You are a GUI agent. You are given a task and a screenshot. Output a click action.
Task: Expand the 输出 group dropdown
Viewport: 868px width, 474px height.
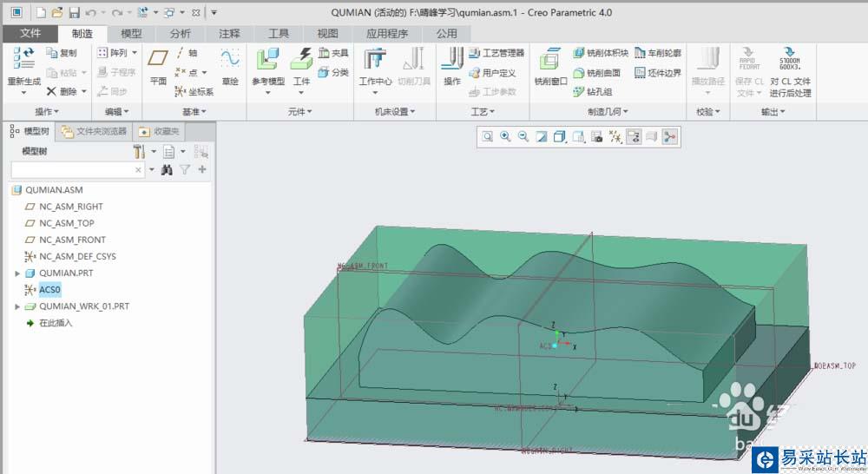pos(773,112)
